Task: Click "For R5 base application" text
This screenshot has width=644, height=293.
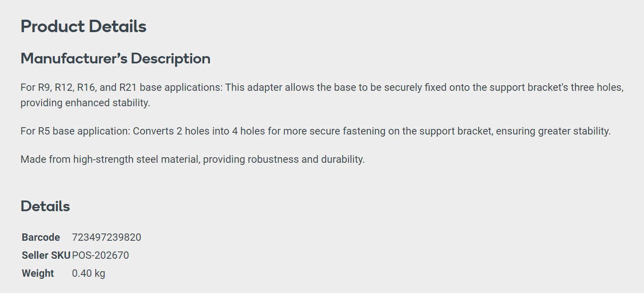Action: pyautogui.click(x=75, y=131)
